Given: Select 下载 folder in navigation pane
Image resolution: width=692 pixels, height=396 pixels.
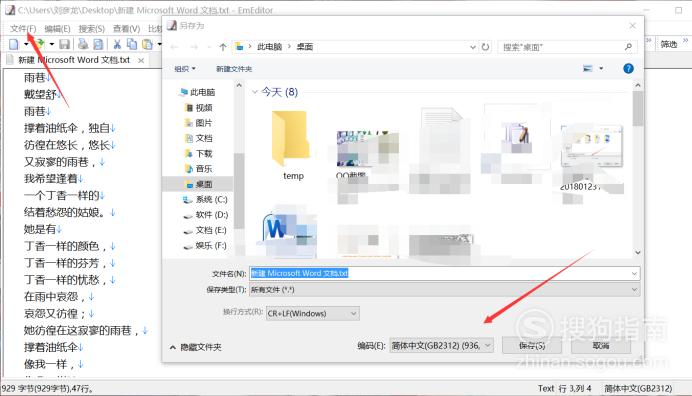Looking at the screenshot, I should tap(199, 154).
